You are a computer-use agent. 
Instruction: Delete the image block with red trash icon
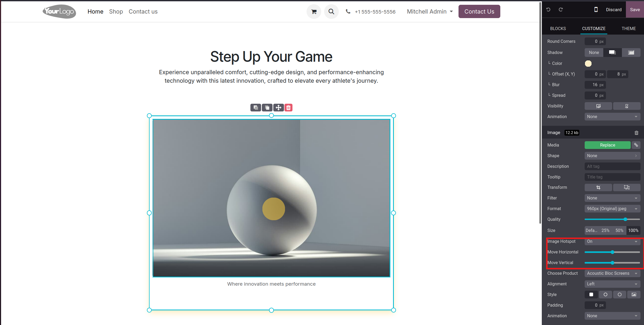tap(288, 107)
